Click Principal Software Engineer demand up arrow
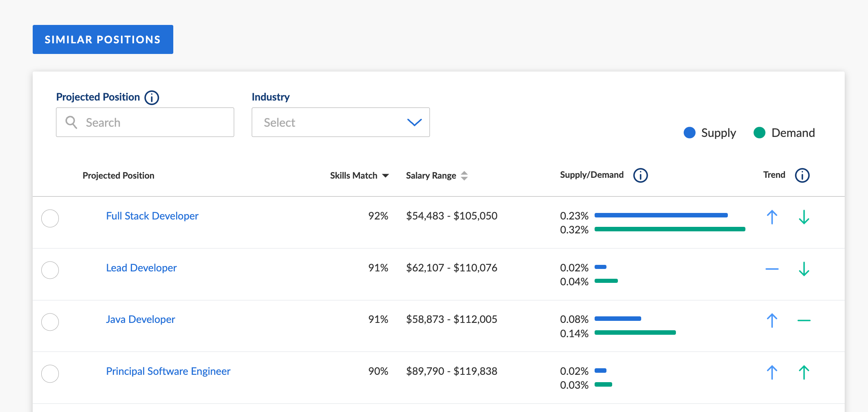The image size is (868, 412). [x=804, y=372]
